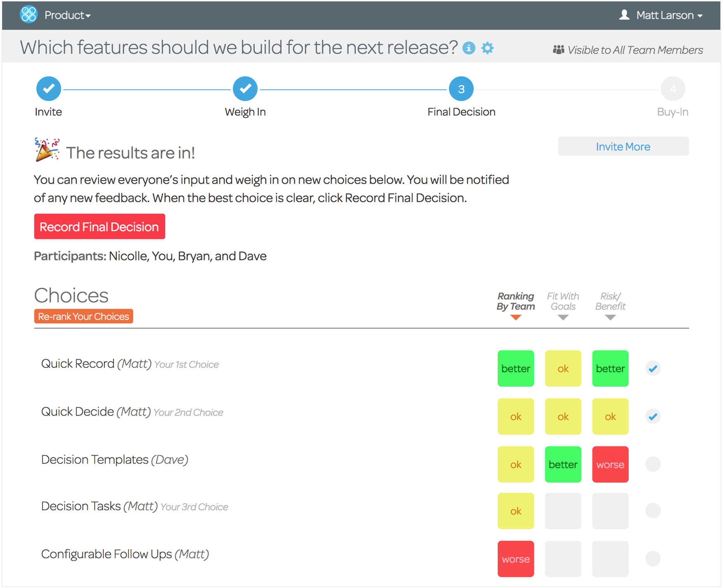Click the app logo in the navigation bar
This screenshot has height=588, width=724.
(x=28, y=15)
